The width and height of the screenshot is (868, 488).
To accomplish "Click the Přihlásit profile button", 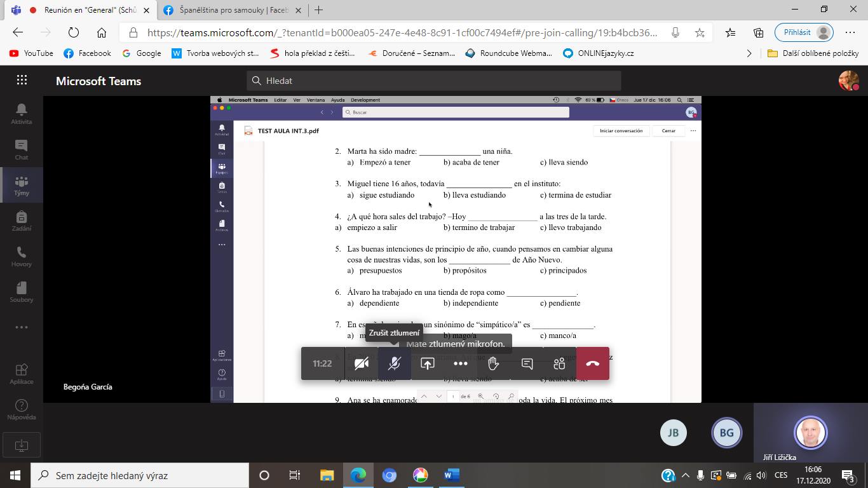I will [804, 32].
